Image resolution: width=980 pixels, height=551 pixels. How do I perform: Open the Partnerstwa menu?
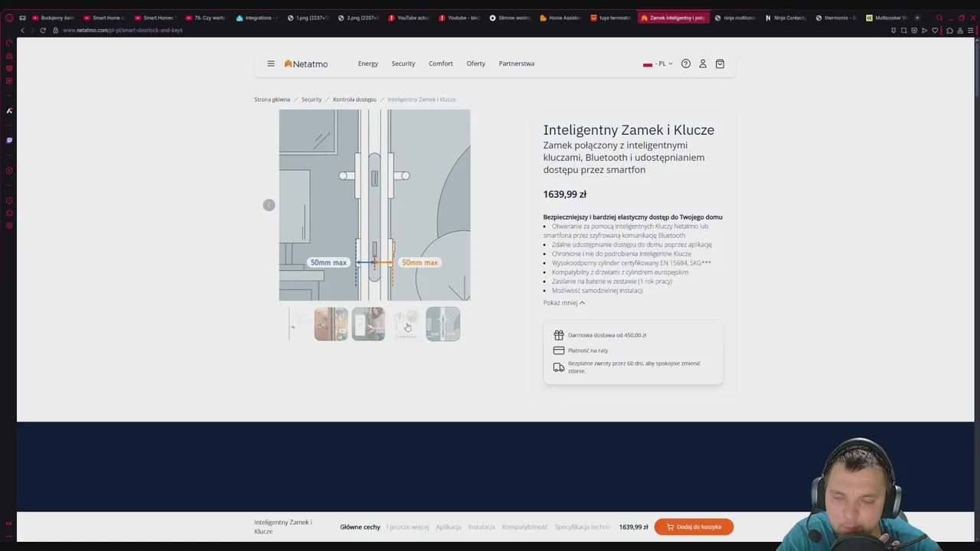coord(517,64)
